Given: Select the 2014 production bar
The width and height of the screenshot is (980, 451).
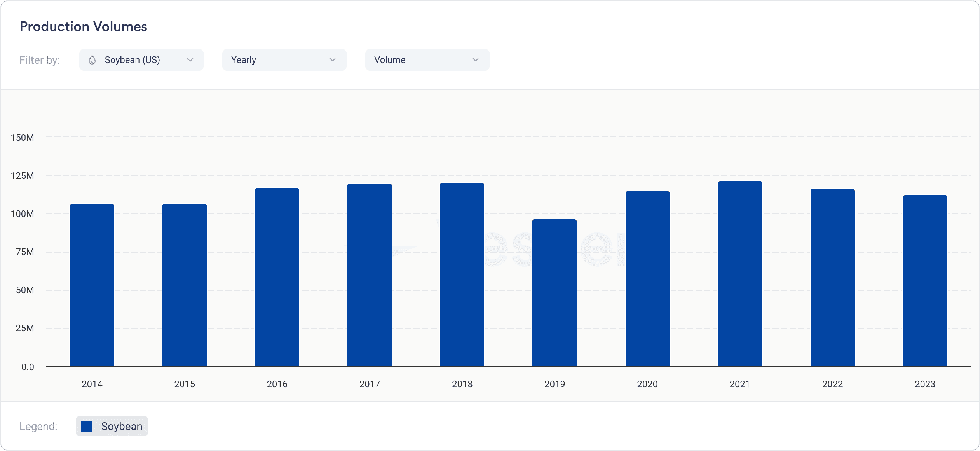Looking at the screenshot, I should point(92,285).
